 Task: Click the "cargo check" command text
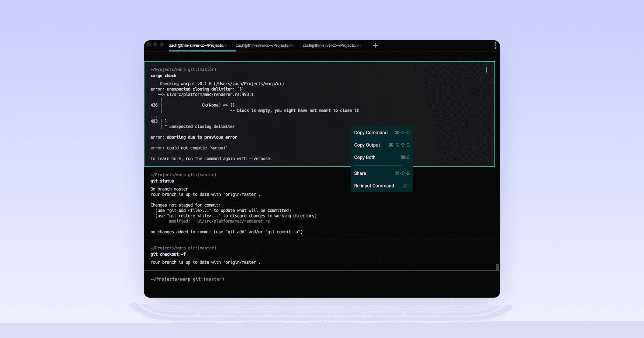click(163, 76)
